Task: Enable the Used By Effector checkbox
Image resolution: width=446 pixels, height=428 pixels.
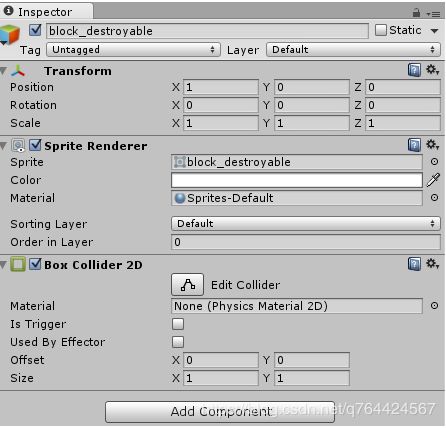Action: [x=178, y=342]
